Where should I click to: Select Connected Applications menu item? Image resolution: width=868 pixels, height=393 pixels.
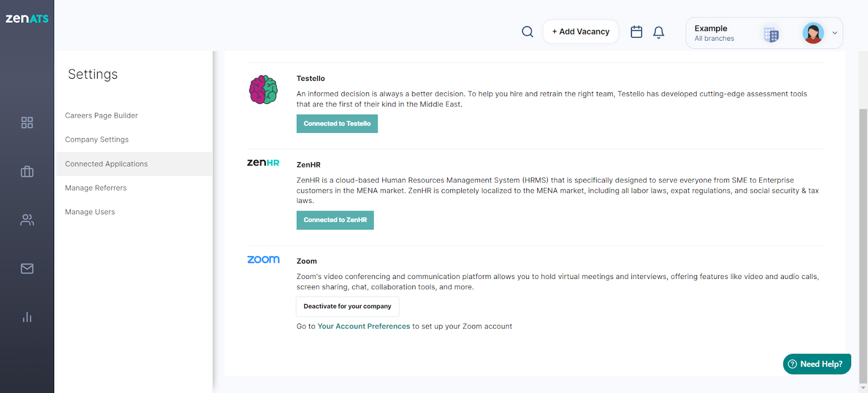tap(134, 164)
